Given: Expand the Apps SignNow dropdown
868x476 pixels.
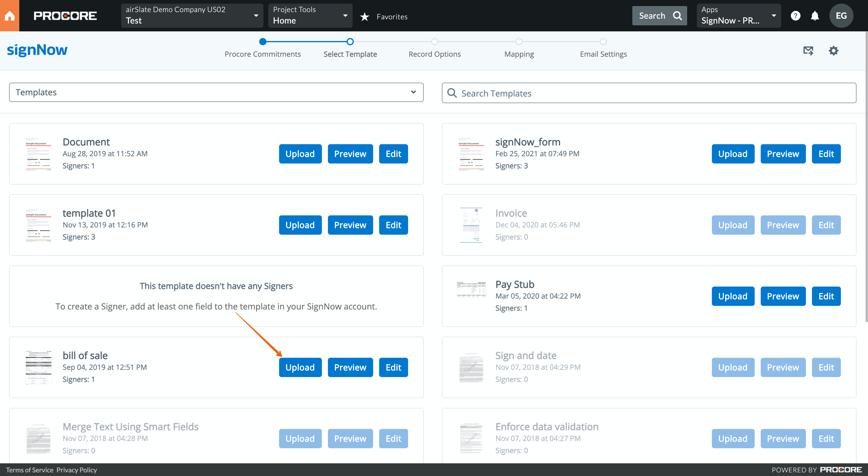Looking at the screenshot, I should pos(739,15).
